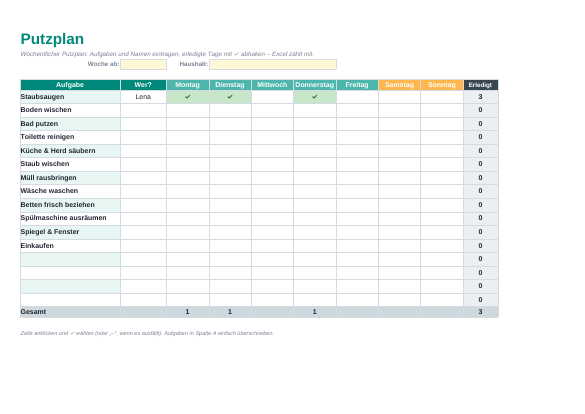585x414 pixels.
Task: Select the Toilette reinigen task cell
Action: click(70, 137)
